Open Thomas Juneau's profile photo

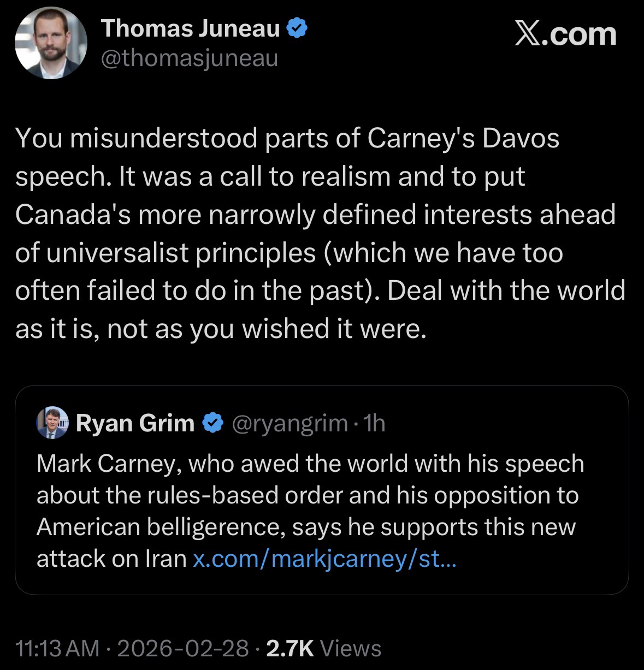(x=51, y=43)
